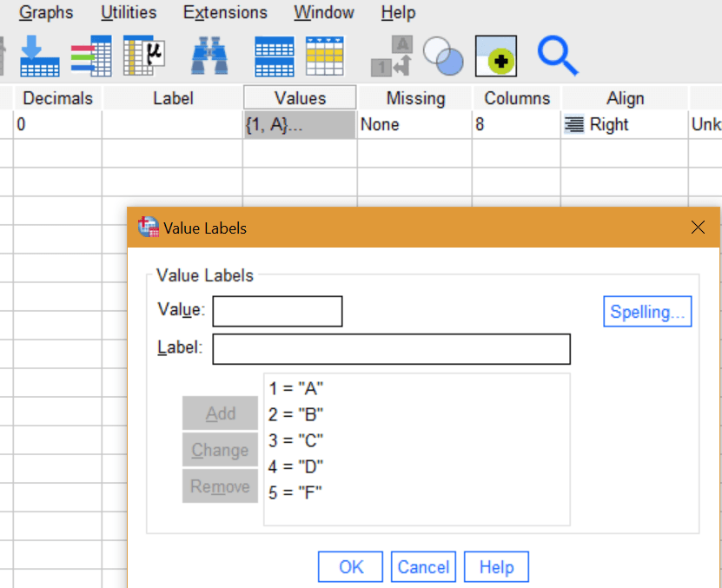This screenshot has height=588, width=722.
Task: Click the blue magnifier Search icon
Action: pos(557,56)
